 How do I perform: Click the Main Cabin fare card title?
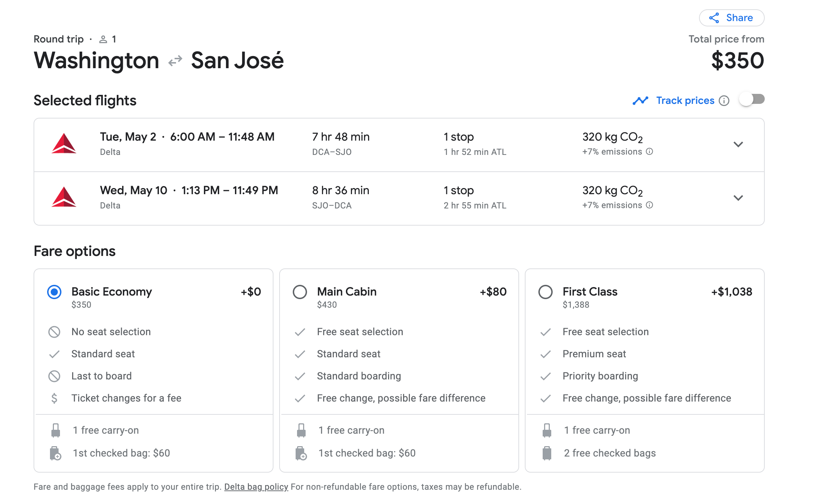tap(347, 292)
